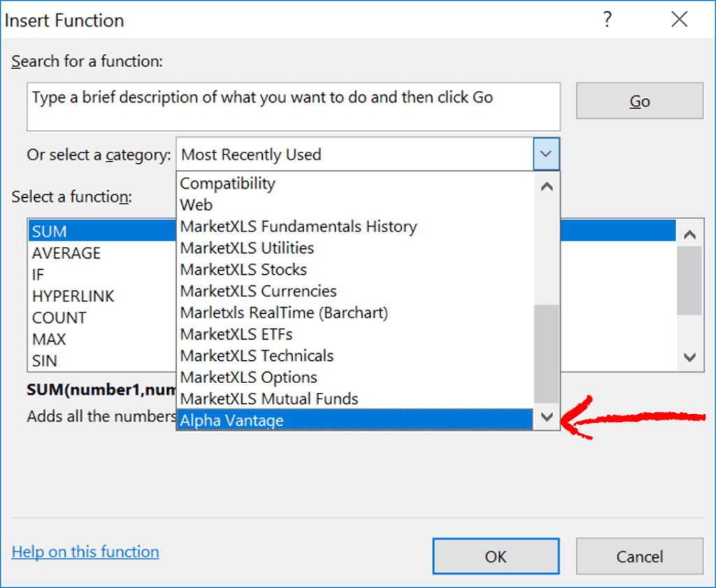The width and height of the screenshot is (716, 588).
Task: Select MarketXLS ETFs category
Action: [x=355, y=334]
